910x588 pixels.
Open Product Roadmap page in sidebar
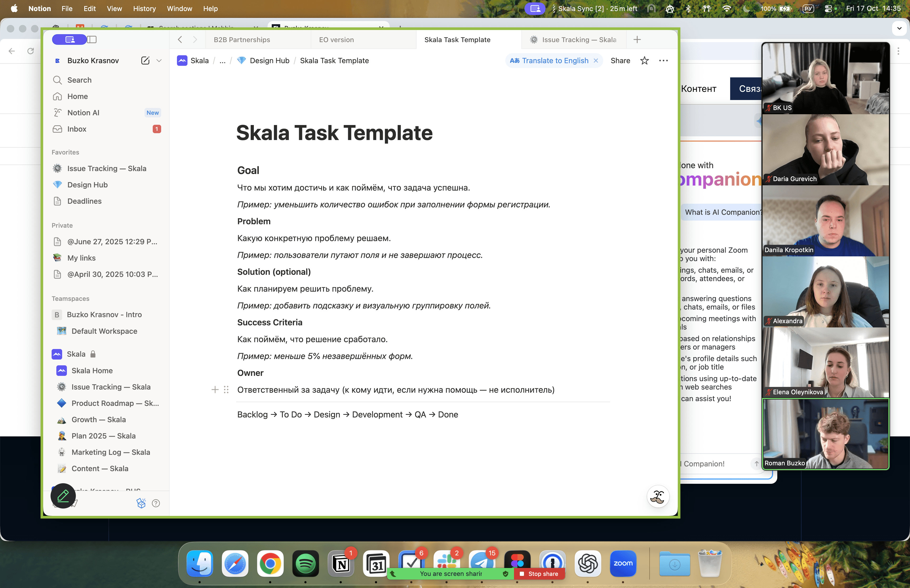point(115,403)
